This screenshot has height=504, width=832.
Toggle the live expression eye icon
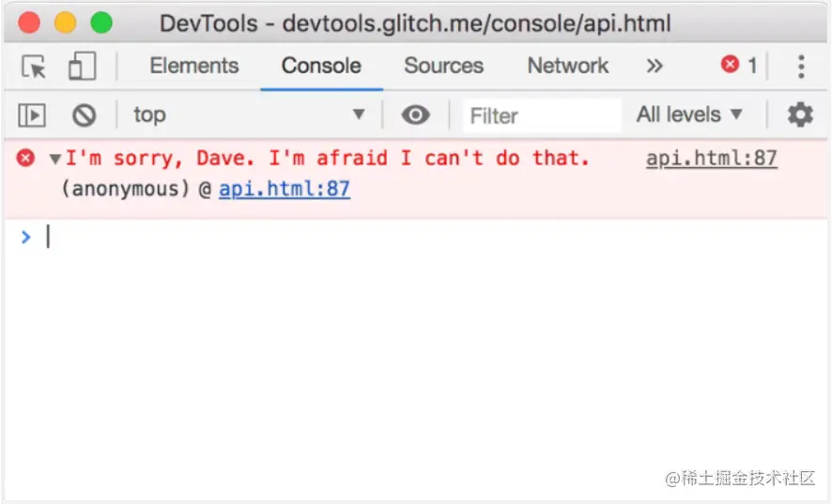[415, 115]
